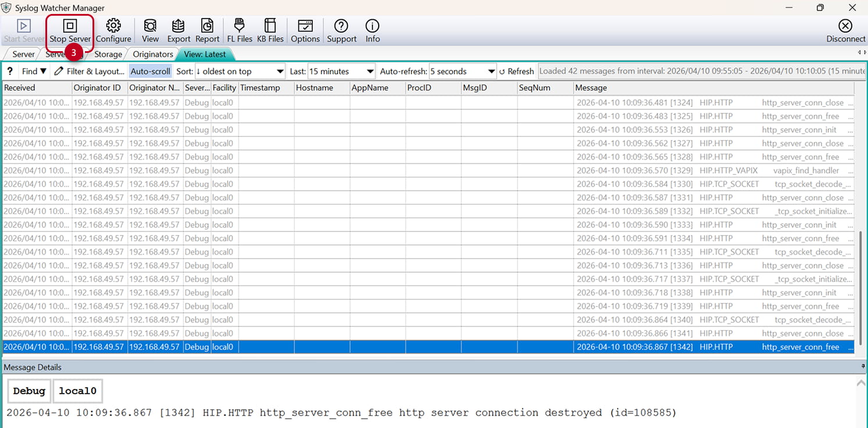Open the Sort order dropdown
This screenshot has height=428, width=868.
[240, 71]
